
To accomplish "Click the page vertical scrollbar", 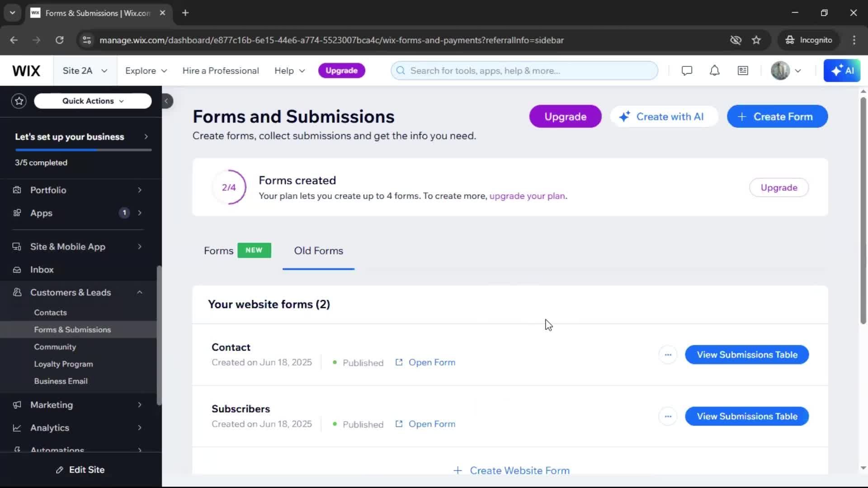I will coord(863,210).
